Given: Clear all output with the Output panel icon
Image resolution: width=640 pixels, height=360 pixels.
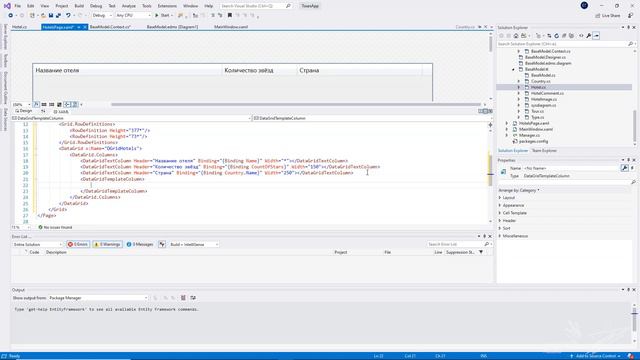Looking at the screenshot, I should [x=183, y=298].
